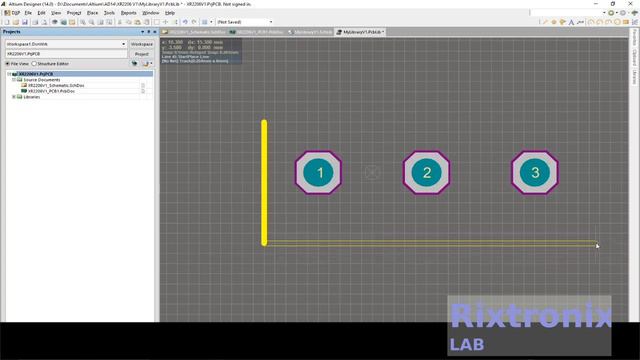Click pad 2 in the footprint
The height and width of the screenshot is (360, 640).
click(427, 173)
